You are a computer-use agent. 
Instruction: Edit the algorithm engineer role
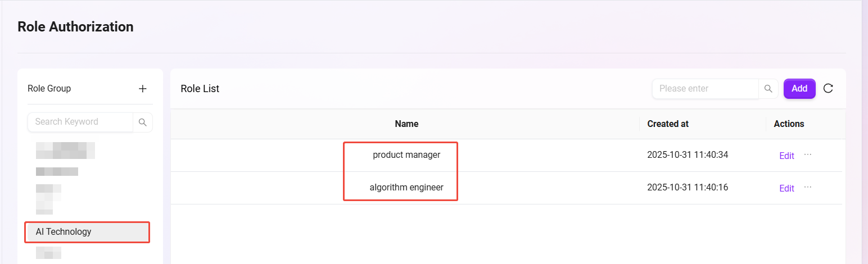pos(786,188)
